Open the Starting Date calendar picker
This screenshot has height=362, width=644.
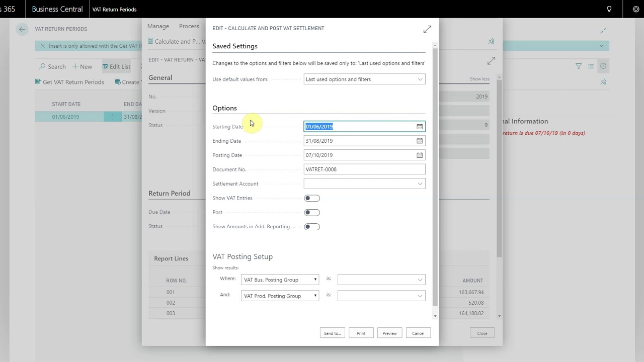point(420,127)
